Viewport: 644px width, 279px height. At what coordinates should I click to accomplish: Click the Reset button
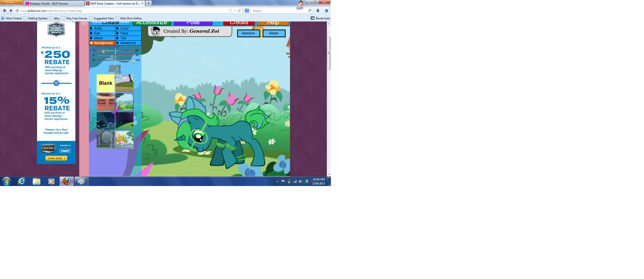[x=274, y=33]
